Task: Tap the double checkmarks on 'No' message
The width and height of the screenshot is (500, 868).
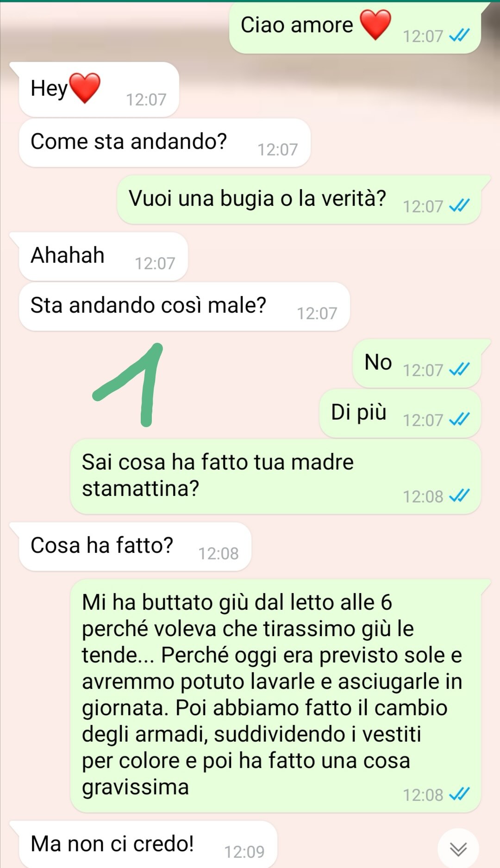Action: pos(460,369)
